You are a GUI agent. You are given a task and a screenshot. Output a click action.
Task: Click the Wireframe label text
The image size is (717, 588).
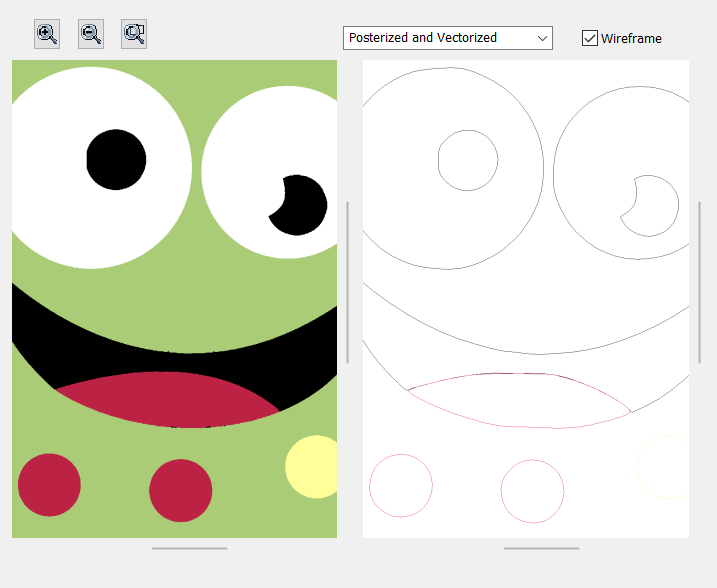click(x=631, y=38)
